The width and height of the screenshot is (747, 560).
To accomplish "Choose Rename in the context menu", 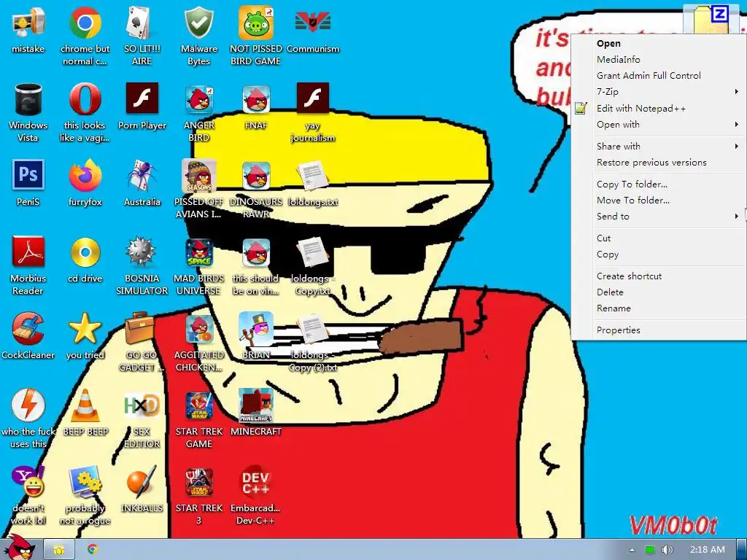I will pyautogui.click(x=659, y=308).
